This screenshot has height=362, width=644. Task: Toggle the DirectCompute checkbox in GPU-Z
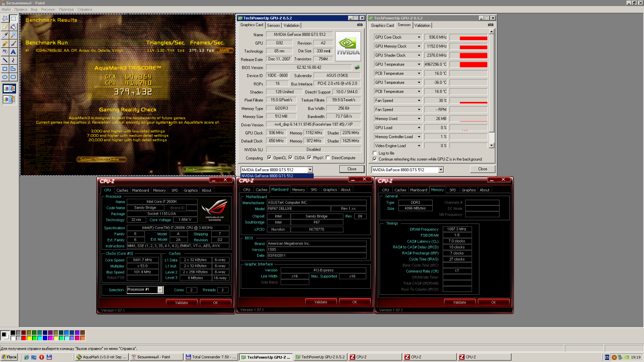[x=328, y=158]
